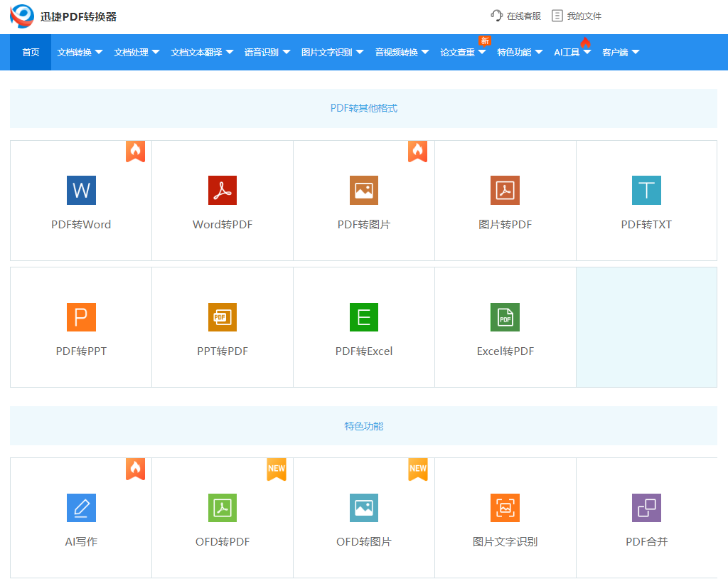The image size is (728, 584).
Task: Click the 迅捷PDF转换器 logo
Action: pos(64,16)
